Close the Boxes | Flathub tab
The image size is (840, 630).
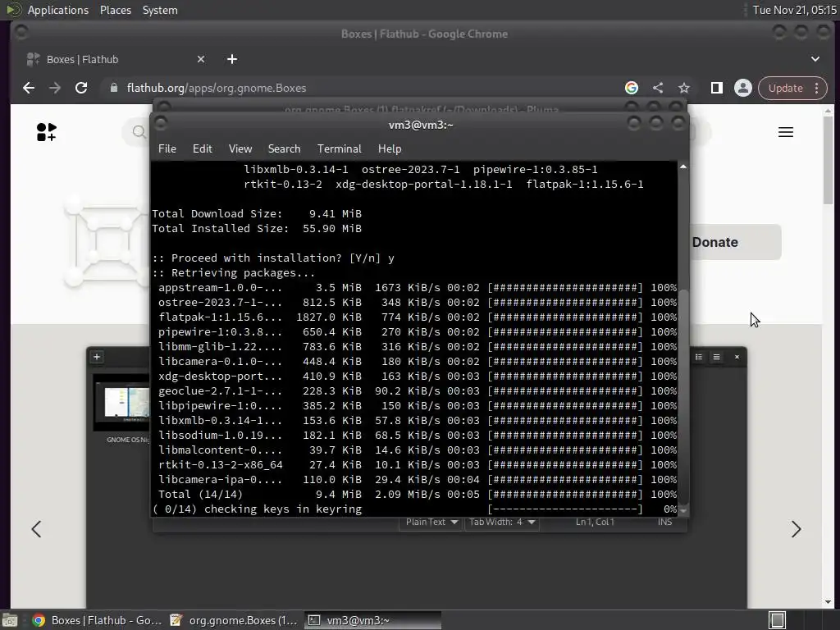[x=201, y=59]
